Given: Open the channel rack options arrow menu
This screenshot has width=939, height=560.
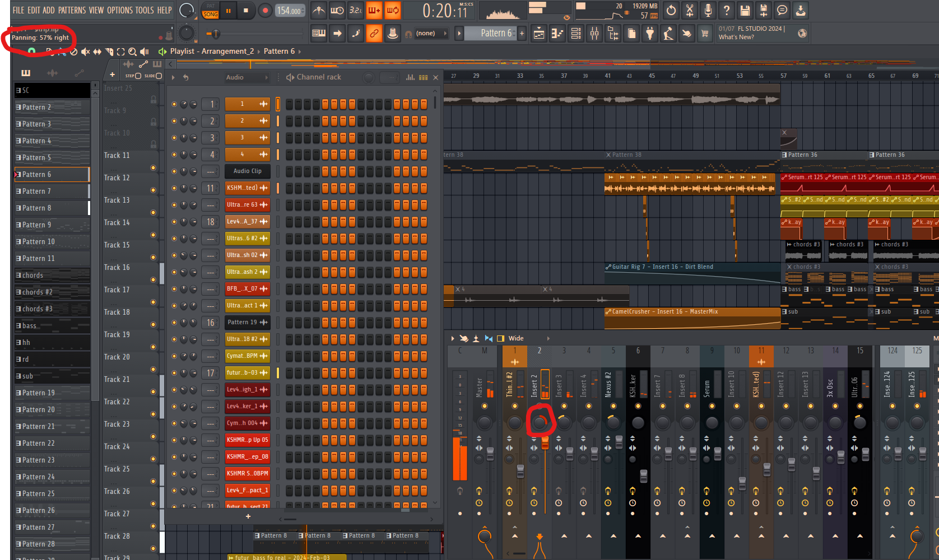Looking at the screenshot, I should click(x=173, y=77).
